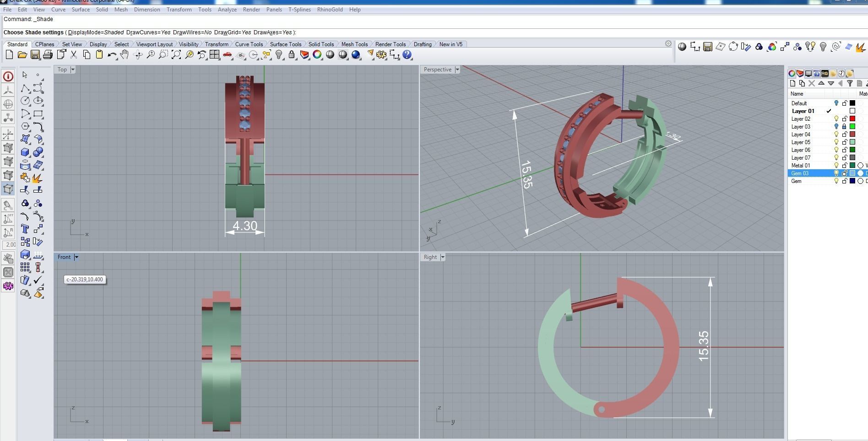This screenshot has width=868, height=441.
Task: Click the New Layer icon in Layers panel
Action: coord(792,83)
